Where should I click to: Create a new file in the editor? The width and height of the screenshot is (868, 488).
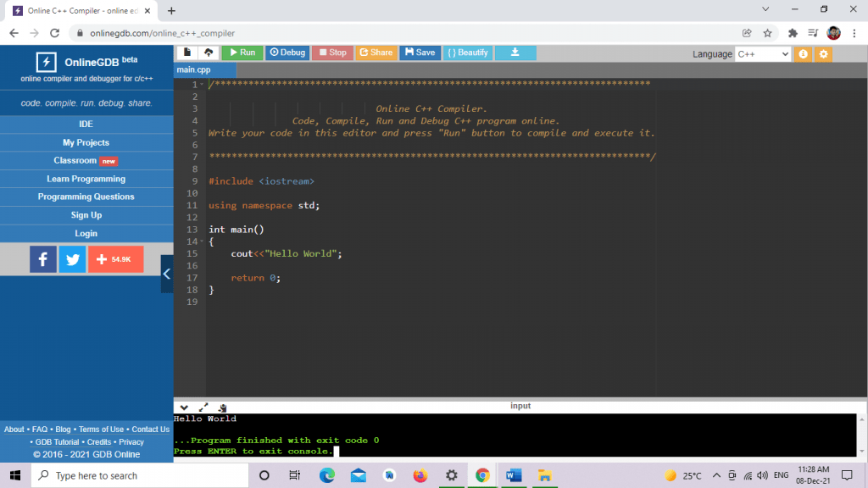[186, 53]
